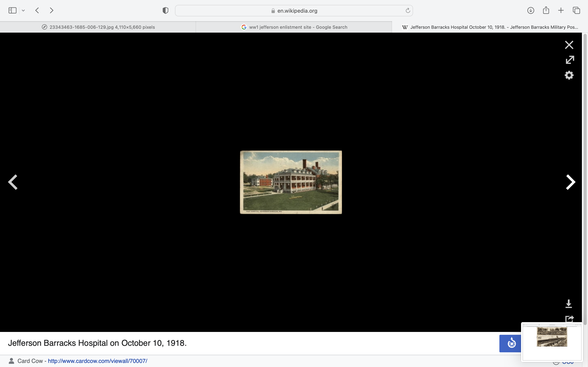Open the cardcow.com source link

(x=97, y=361)
